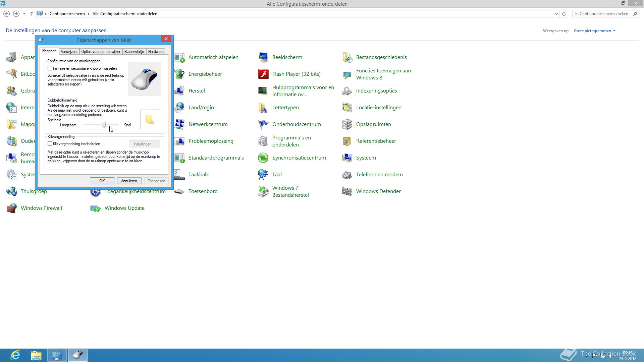Open the Toetsenbord keyboard icon

point(179,191)
